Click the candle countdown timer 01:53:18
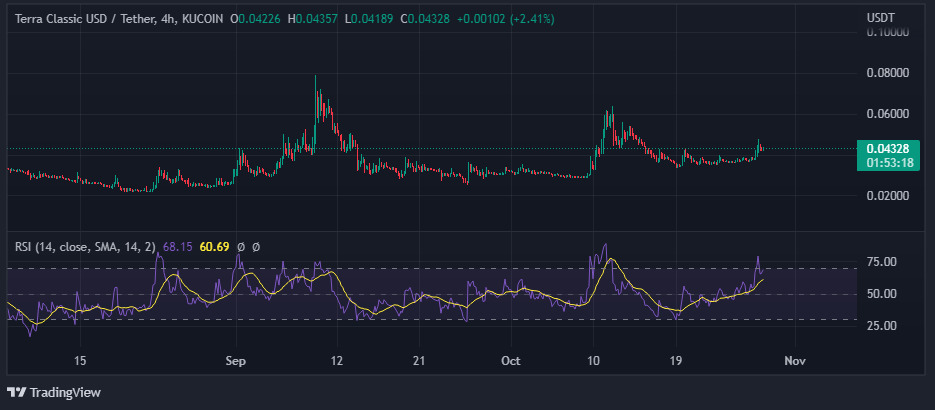Image resolution: width=935 pixels, height=410 pixels. pyautogui.click(x=890, y=162)
